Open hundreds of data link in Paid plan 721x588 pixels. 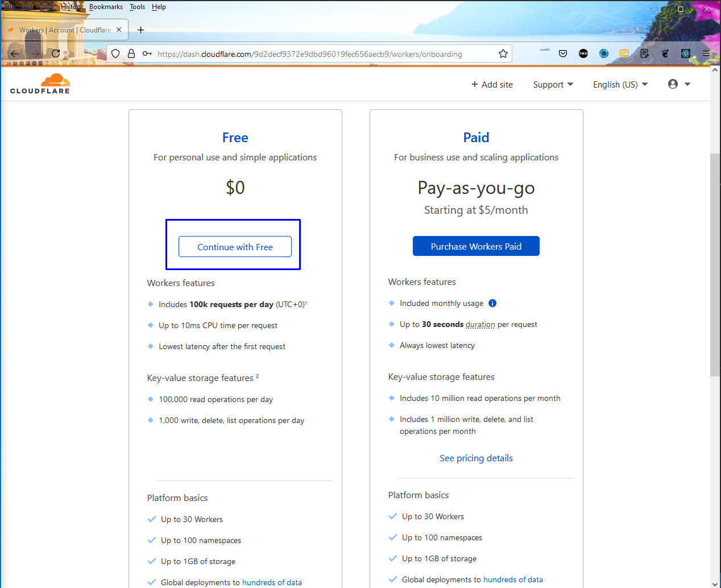click(x=513, y=579)
